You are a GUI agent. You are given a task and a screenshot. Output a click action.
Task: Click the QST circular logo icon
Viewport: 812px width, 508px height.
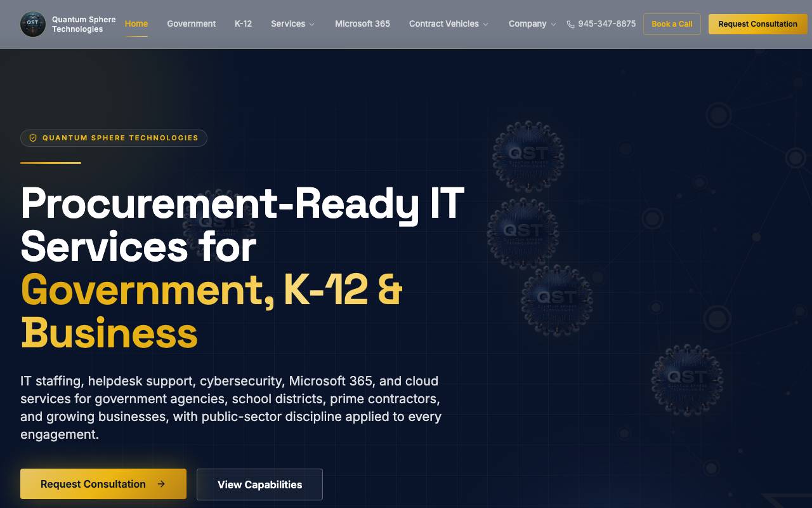(33, 24)
